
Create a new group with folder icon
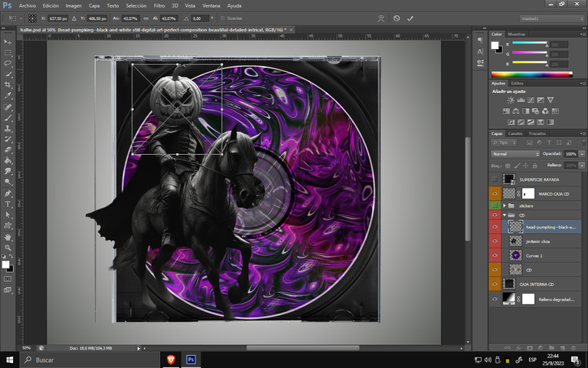[551, 348]
